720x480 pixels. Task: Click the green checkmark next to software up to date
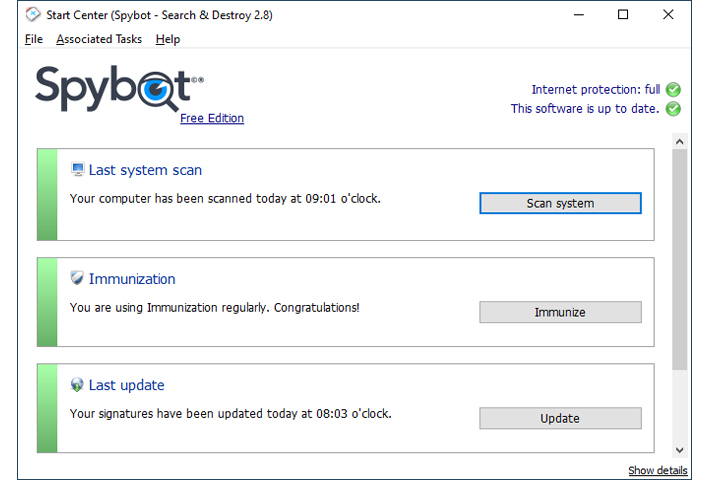pos(673,109)
